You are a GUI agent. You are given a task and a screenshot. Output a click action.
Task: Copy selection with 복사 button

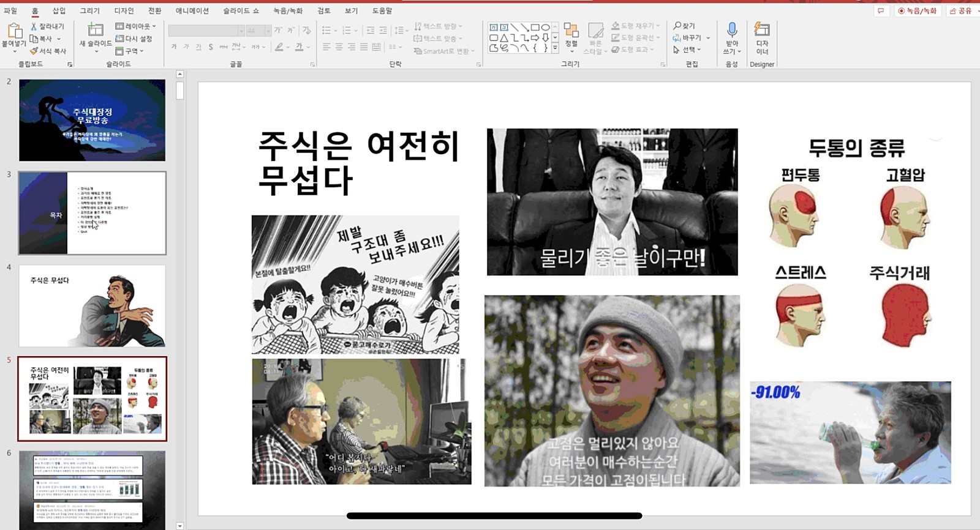coord(45,39)
